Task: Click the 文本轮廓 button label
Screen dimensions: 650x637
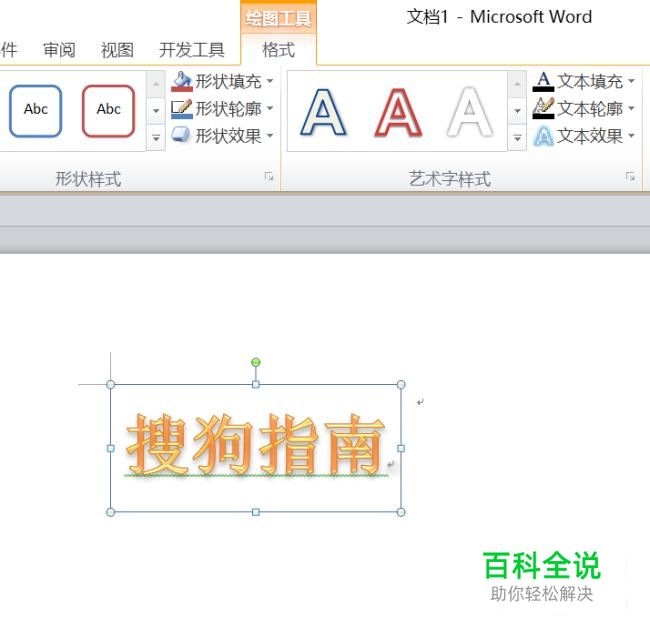Action: click(590, 109)
